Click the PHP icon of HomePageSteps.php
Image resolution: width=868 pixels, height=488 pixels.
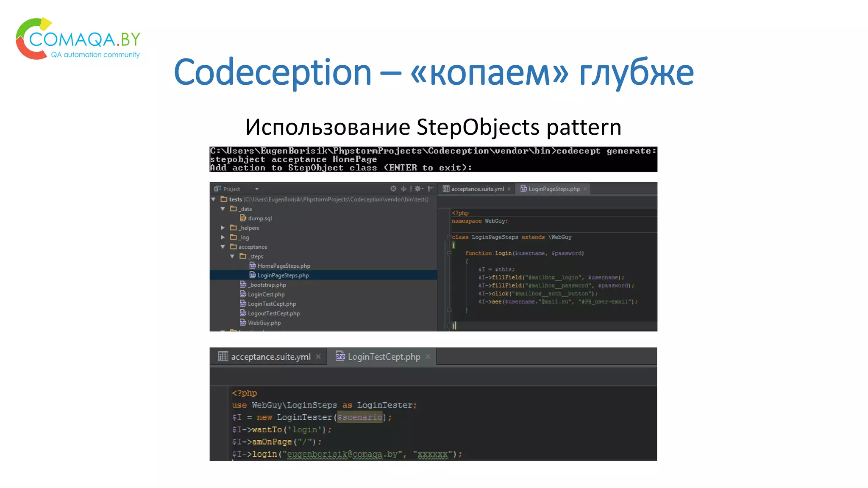click(x=253, y=265)
